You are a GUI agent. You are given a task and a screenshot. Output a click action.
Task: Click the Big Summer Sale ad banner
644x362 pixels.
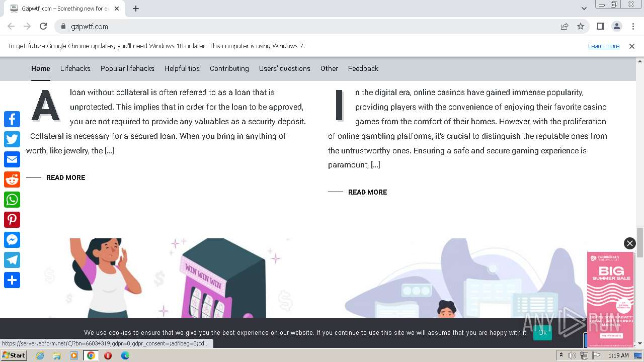610,300
